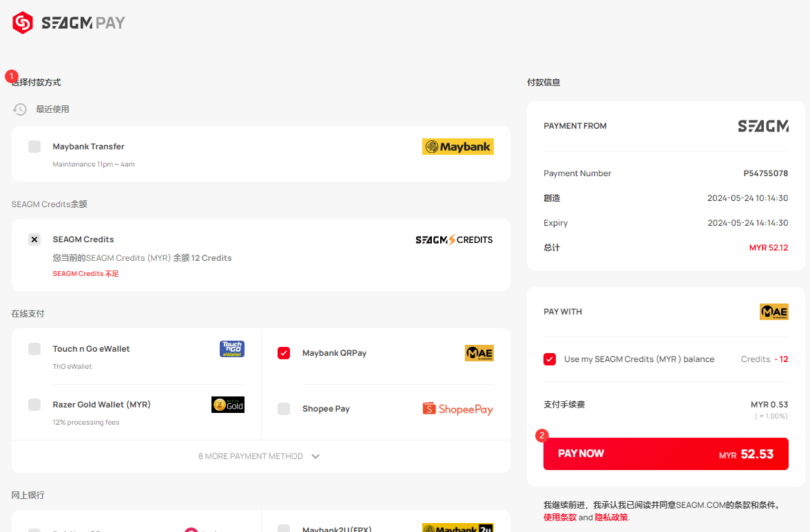
Task: Click the Razer Gold logo
Action: point(228,405)
